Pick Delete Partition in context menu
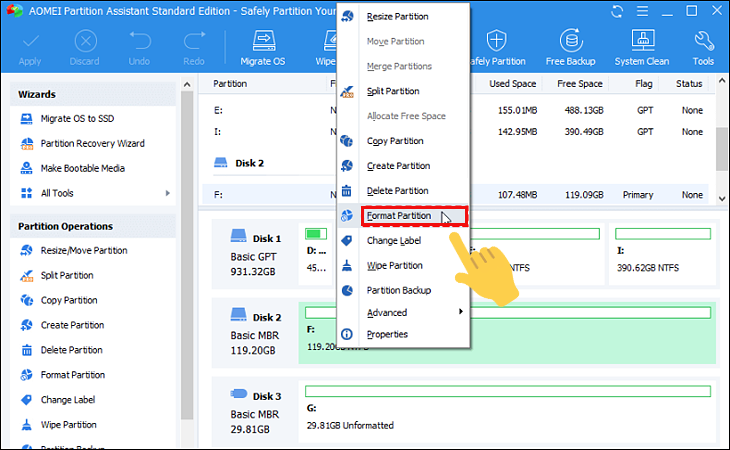This screenshot has width=730, height=450. pos(403,191)
